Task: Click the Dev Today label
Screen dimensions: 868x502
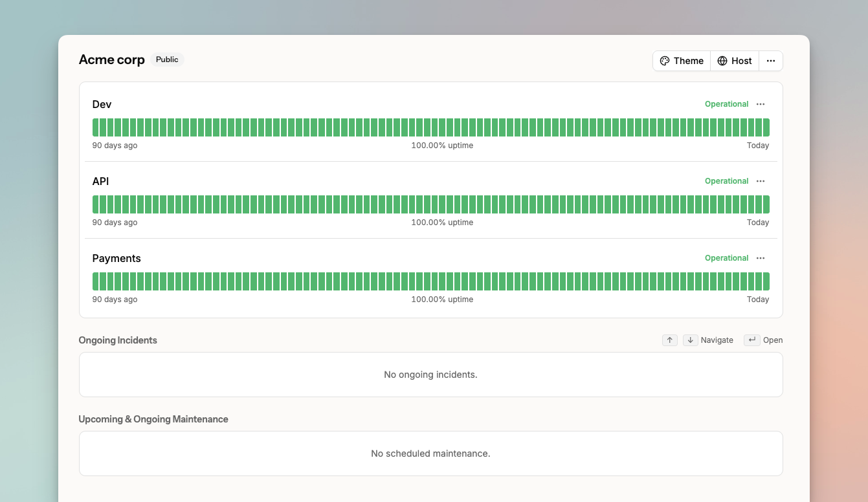Action: click(758, 146)
